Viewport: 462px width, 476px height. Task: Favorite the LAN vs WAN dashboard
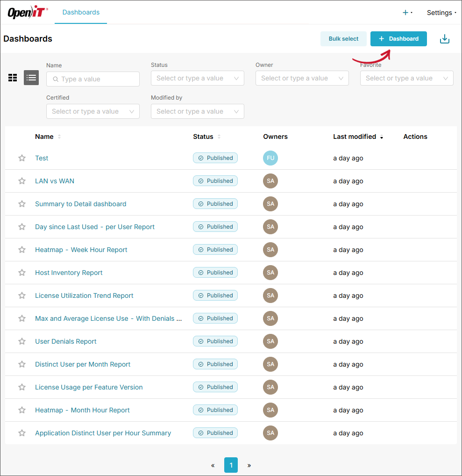tap(22, 181)
